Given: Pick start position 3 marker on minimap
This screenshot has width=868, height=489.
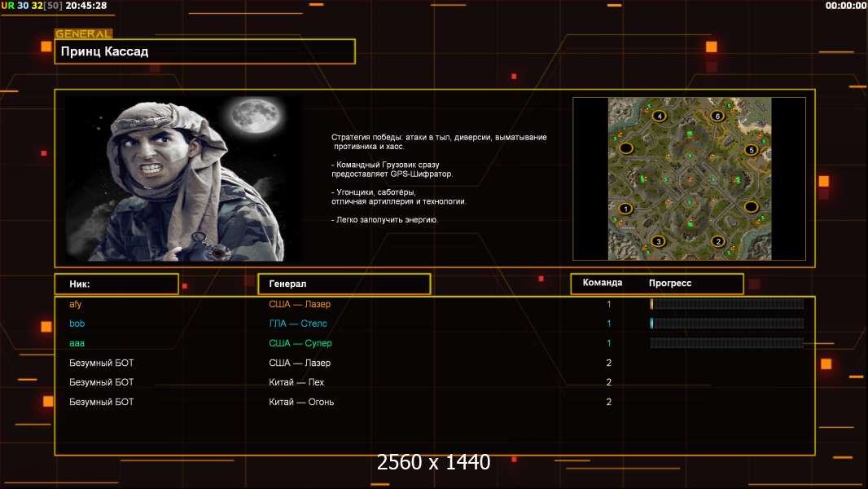Looking at the screenshot, I should (x=658, y=240).
